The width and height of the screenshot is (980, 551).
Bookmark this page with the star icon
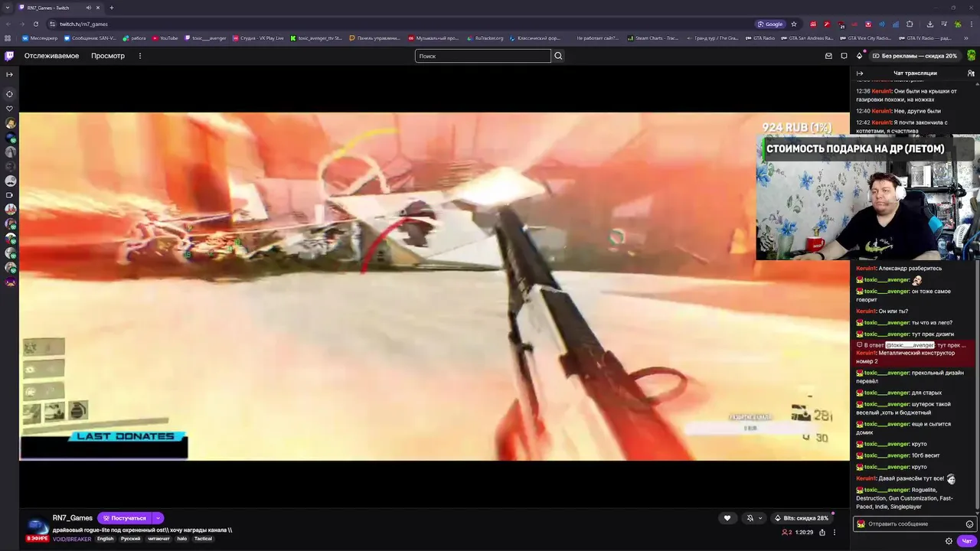[794, 24]
